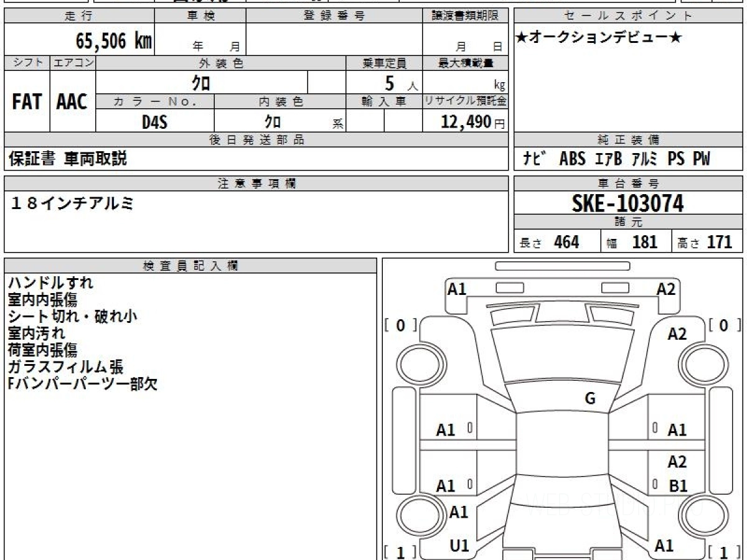Click the A1 mark beside the left headlight

click(x=457, y=289)
